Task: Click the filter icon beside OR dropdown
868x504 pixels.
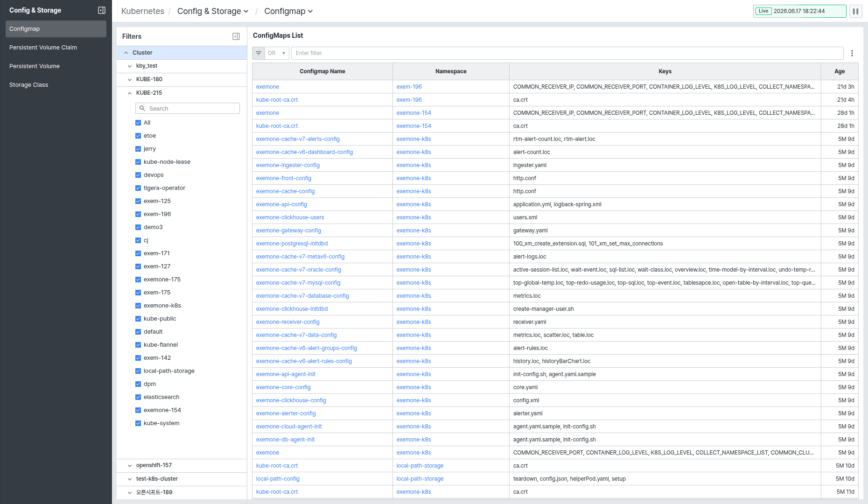Action: click(259, 53)
